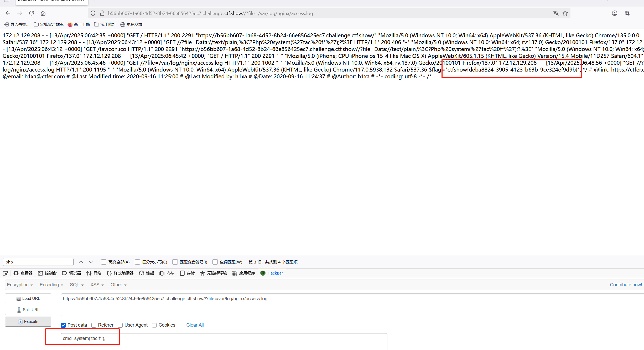Bookmark this page with the star icon

565,13
